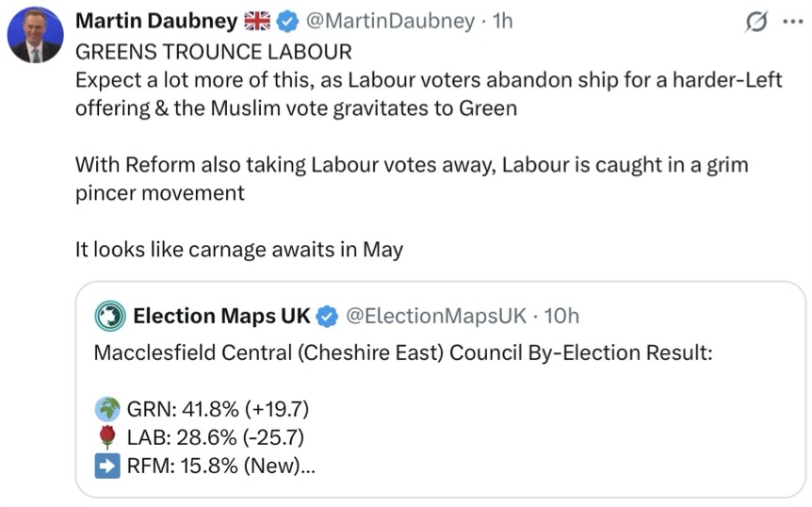Click the UK flag emoji beside name

point(256,22)
